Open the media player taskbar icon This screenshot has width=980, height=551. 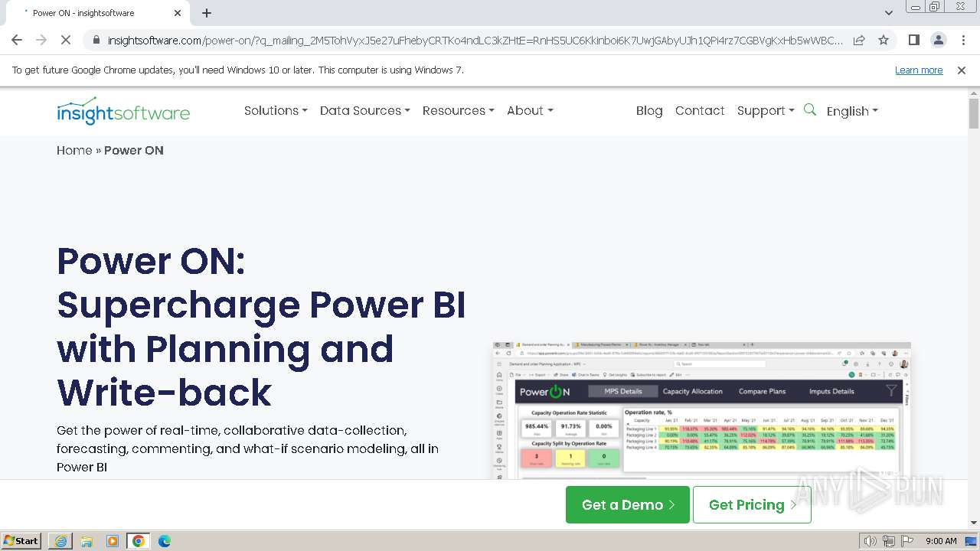[113, 541]
